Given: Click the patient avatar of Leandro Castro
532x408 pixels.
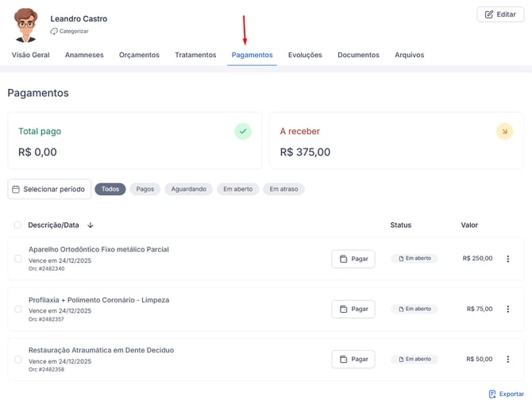Looking at the screenshot, I should point(25,25).
